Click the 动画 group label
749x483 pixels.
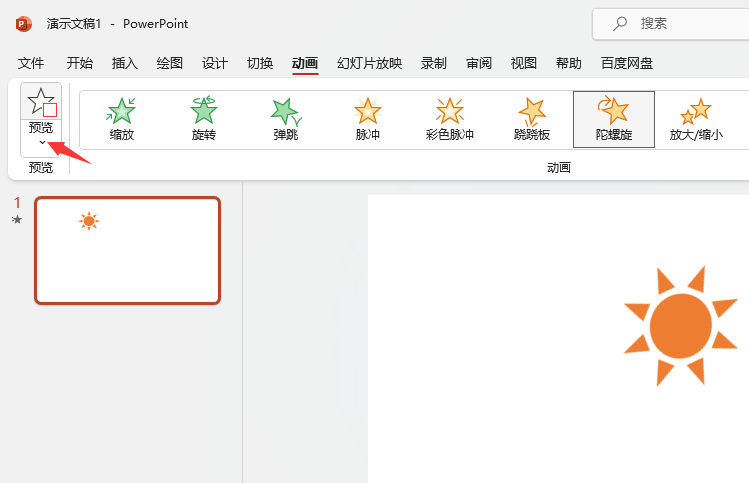click(559, 168)
